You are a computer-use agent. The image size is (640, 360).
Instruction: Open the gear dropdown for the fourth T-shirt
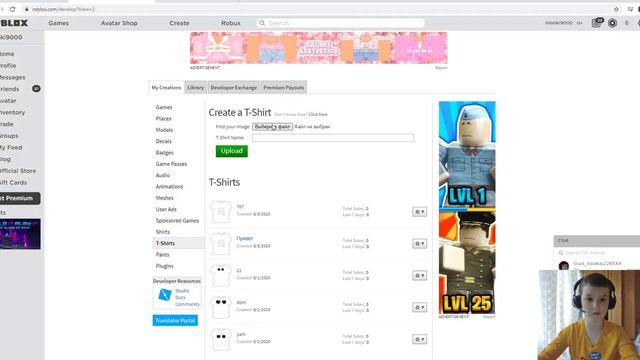419,307
